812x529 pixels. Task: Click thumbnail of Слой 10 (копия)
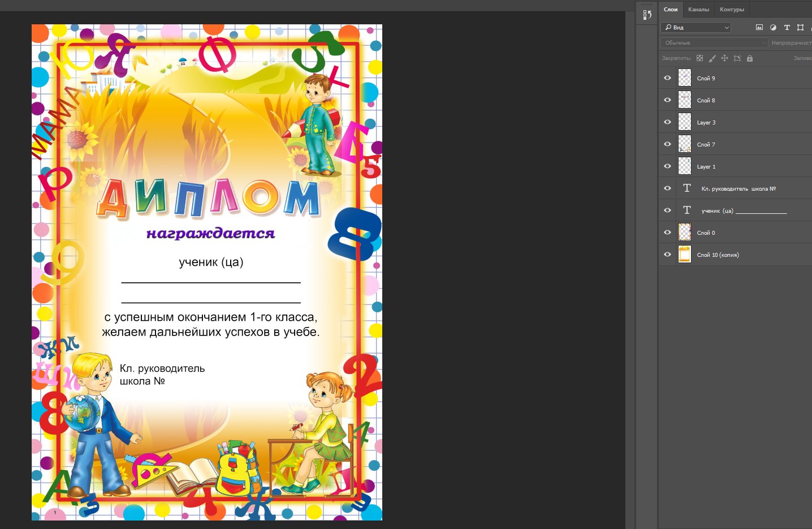pyautogui.click(x=685, y=255)
